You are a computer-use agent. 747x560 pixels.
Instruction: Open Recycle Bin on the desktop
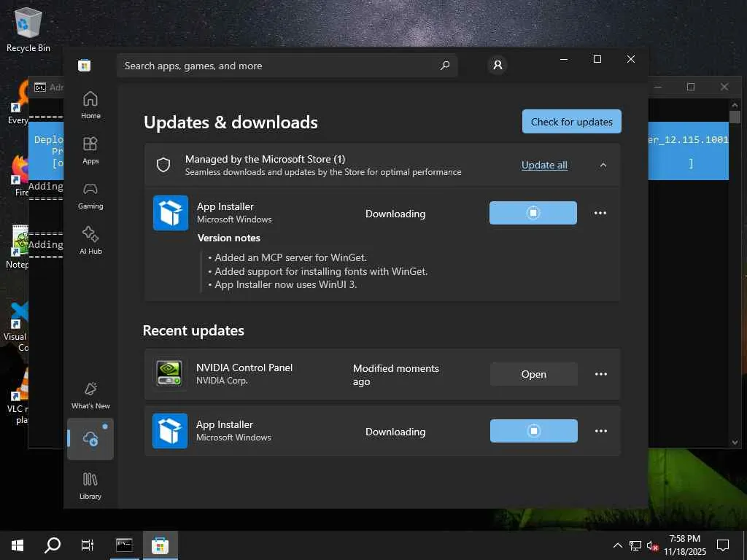(28, 28)
